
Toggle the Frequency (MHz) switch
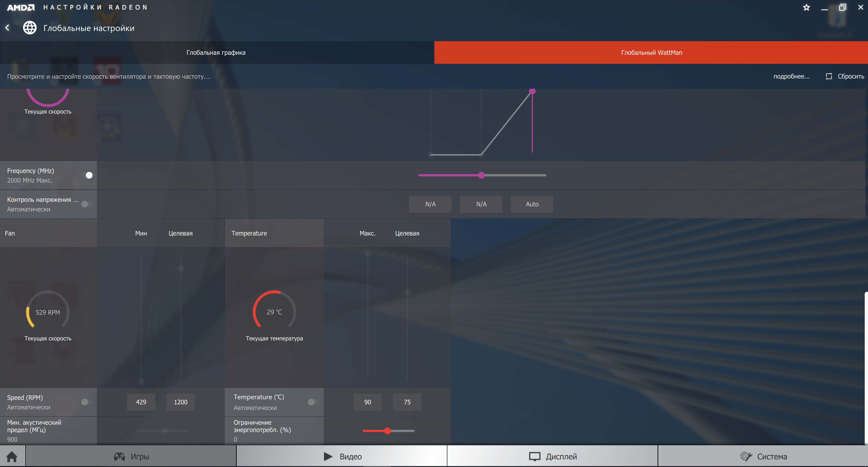tap(87, 175)
